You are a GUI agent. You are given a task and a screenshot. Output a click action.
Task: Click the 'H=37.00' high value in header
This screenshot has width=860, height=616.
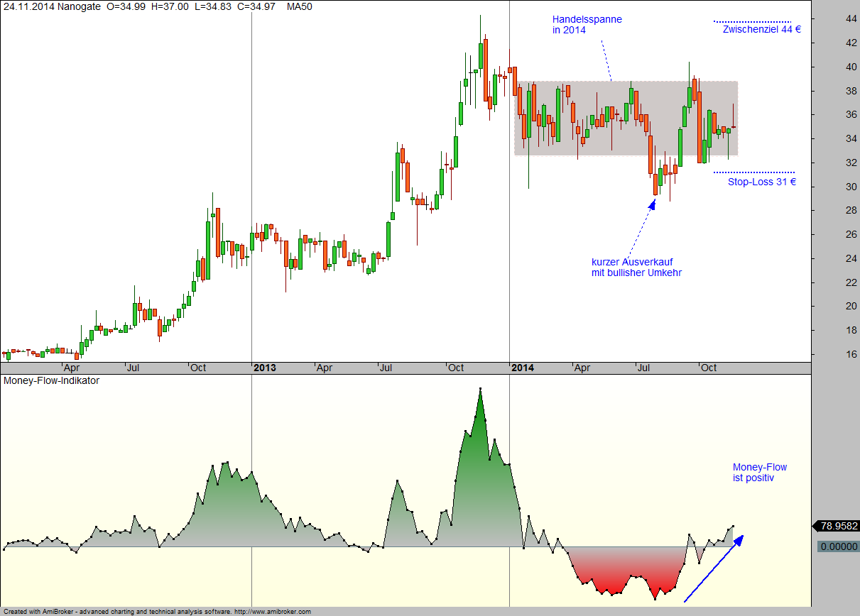[170, 6]
